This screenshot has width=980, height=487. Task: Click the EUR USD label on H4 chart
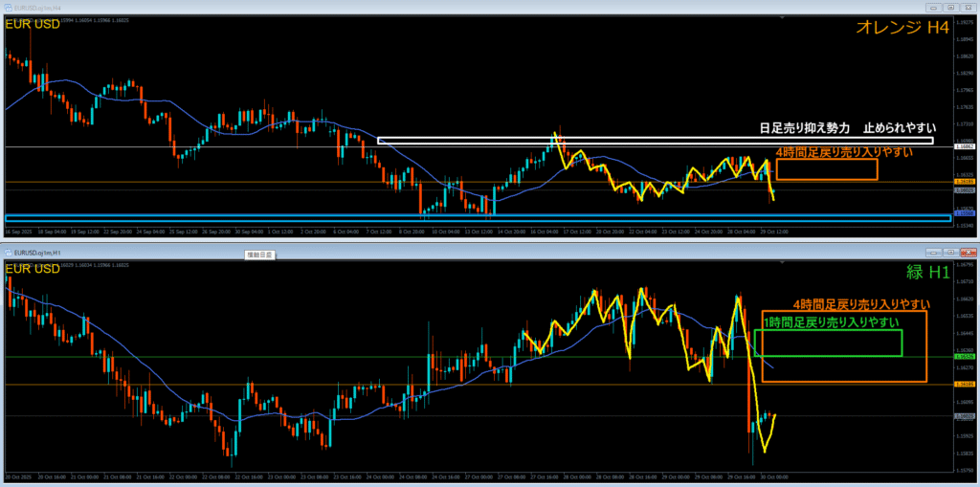click(x=33, y=24)
